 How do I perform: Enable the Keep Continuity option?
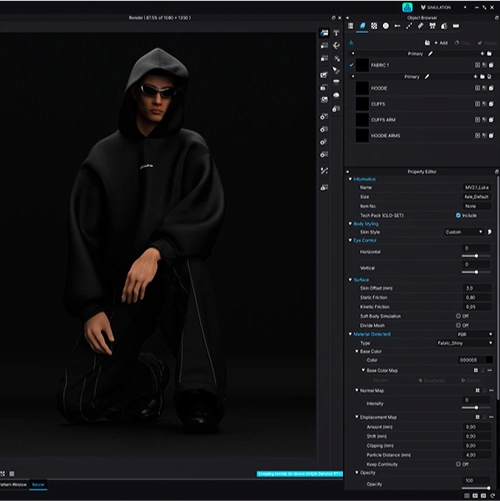click(458, 464)
